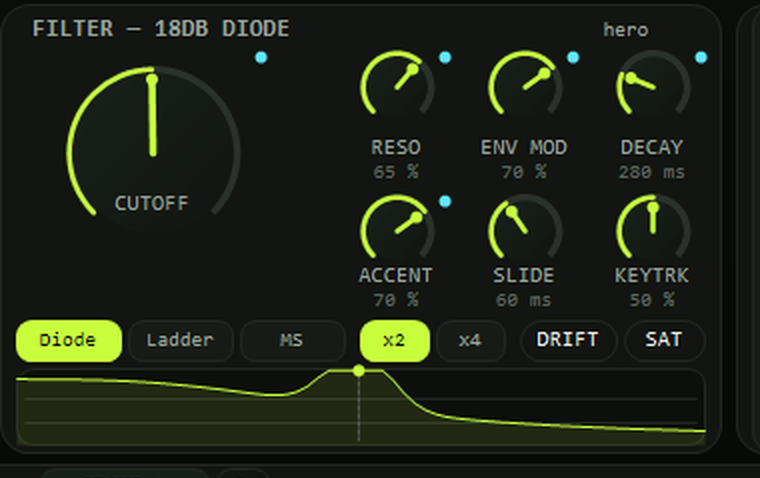Click the blue modulation dot beside RESO
760x478 pixels.
click(445, 58)
